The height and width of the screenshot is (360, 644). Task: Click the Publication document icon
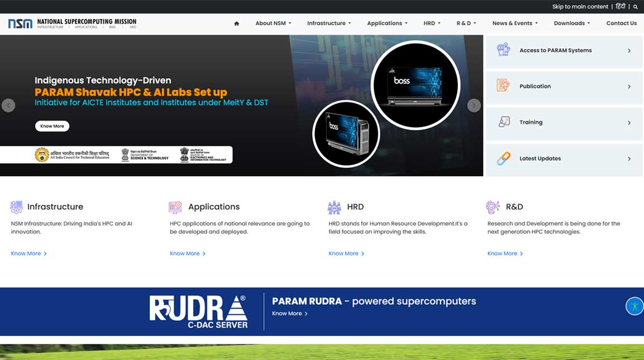click(x=502, y=86)
